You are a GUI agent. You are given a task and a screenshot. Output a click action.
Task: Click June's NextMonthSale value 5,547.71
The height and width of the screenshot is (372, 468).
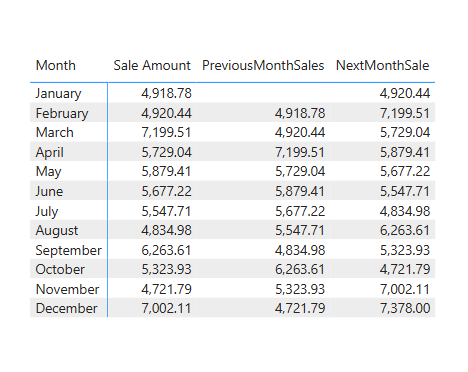pyautogui.click(x=405, y=191)
